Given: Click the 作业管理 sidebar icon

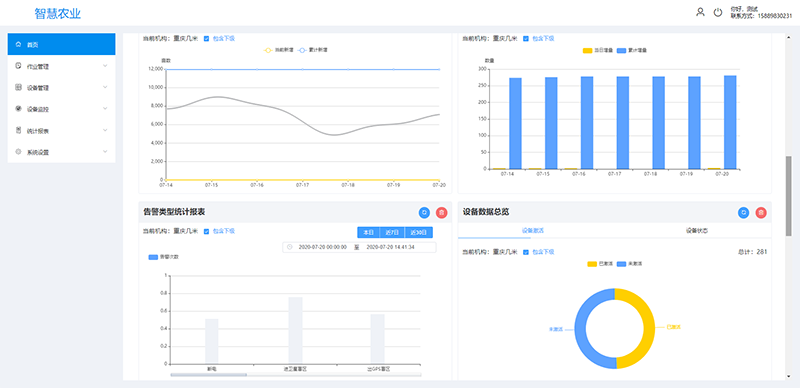Looking at the screenshot, I should click(19, 66).
